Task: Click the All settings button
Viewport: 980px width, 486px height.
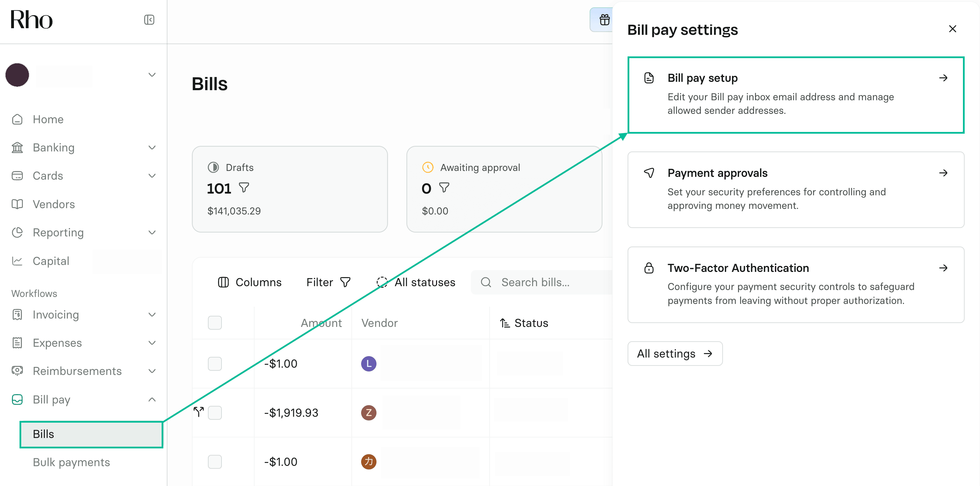Action: [675, 354]
